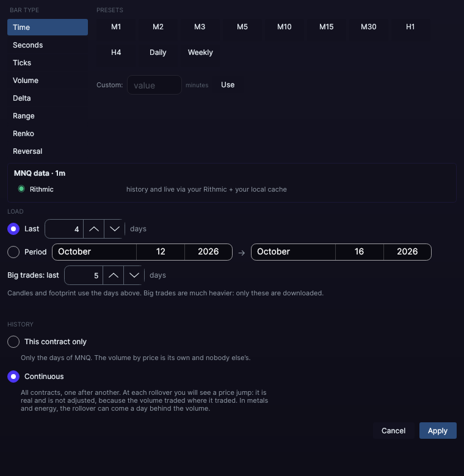
Task: Click the Period end year 2026
Action: pos(407,252)
